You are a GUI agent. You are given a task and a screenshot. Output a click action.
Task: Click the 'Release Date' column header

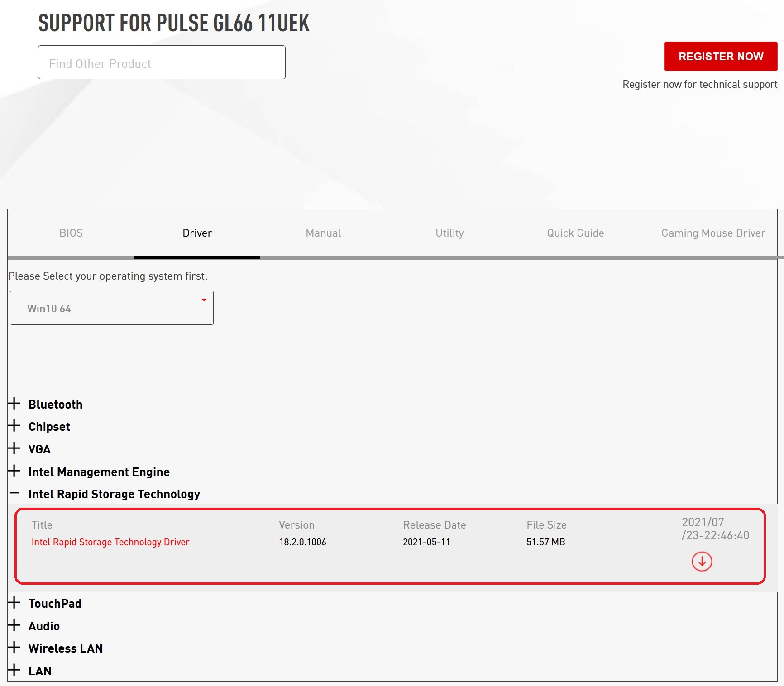pos(434,525)
